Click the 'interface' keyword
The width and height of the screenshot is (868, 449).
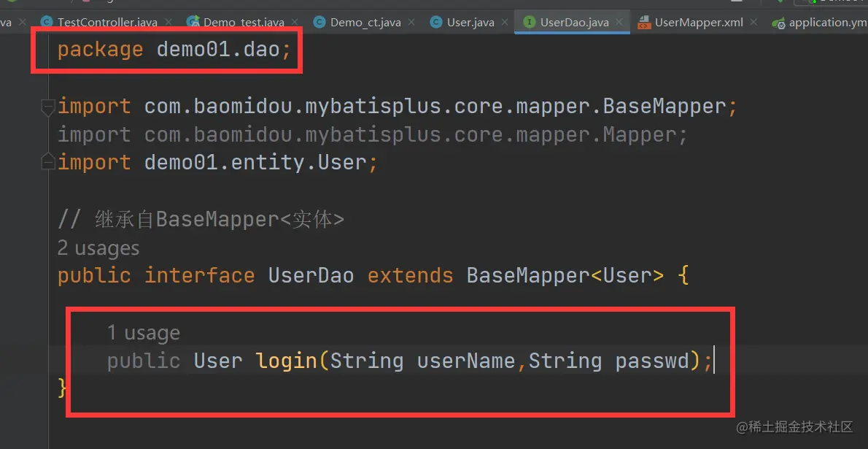[x=199, y=275]
